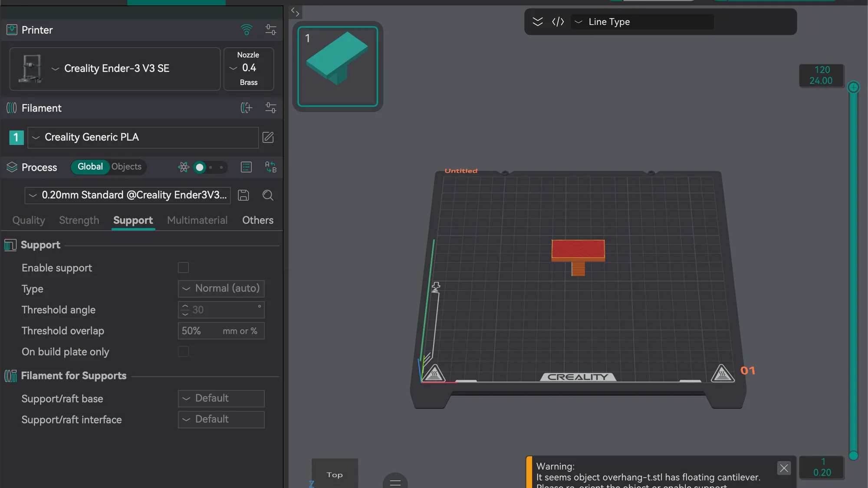Click the bottom handle of layer slider
868x488 pixels.
click(x=853, y=455)
